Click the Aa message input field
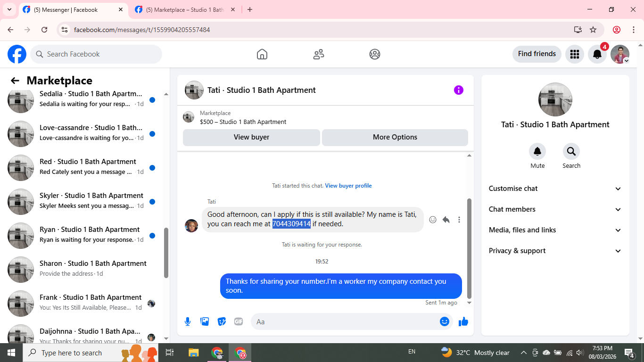The height and width of the screenshot is (362, 644). [x=352, y=321]
